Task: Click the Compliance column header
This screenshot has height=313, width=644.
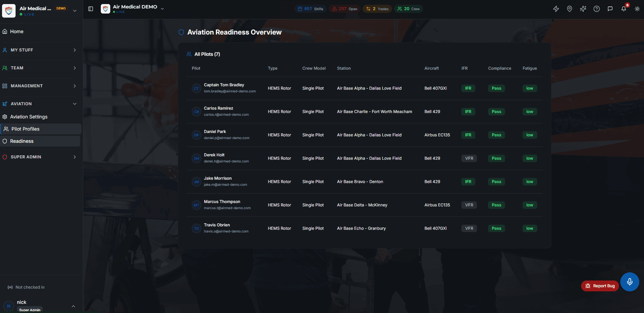Action: [500, 68]
